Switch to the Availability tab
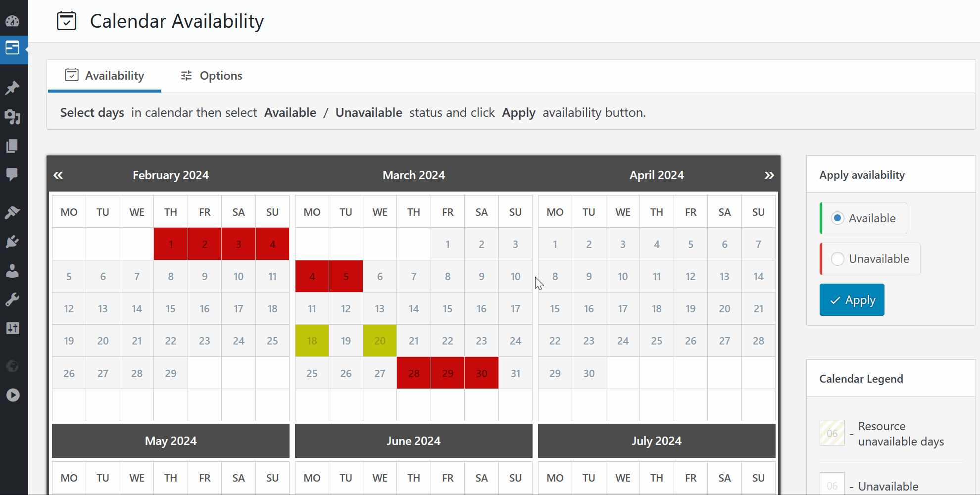Screen dimensions: 980x495 pos(104,76)
